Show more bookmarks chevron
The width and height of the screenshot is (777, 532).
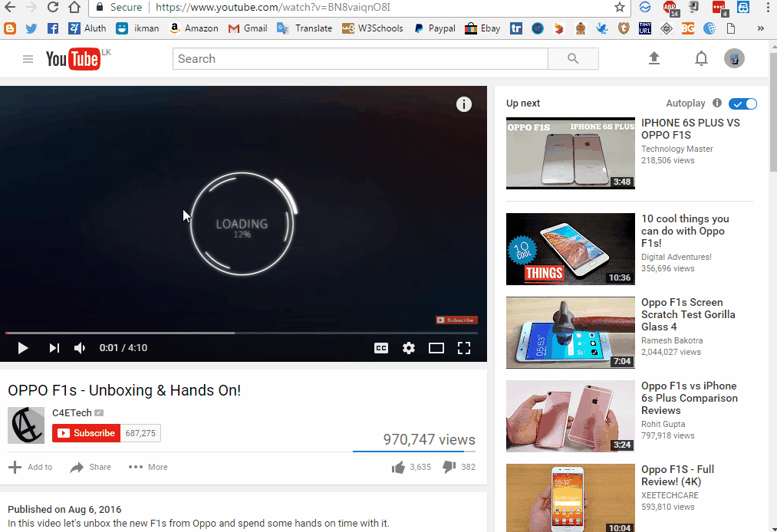click(760, 28)
